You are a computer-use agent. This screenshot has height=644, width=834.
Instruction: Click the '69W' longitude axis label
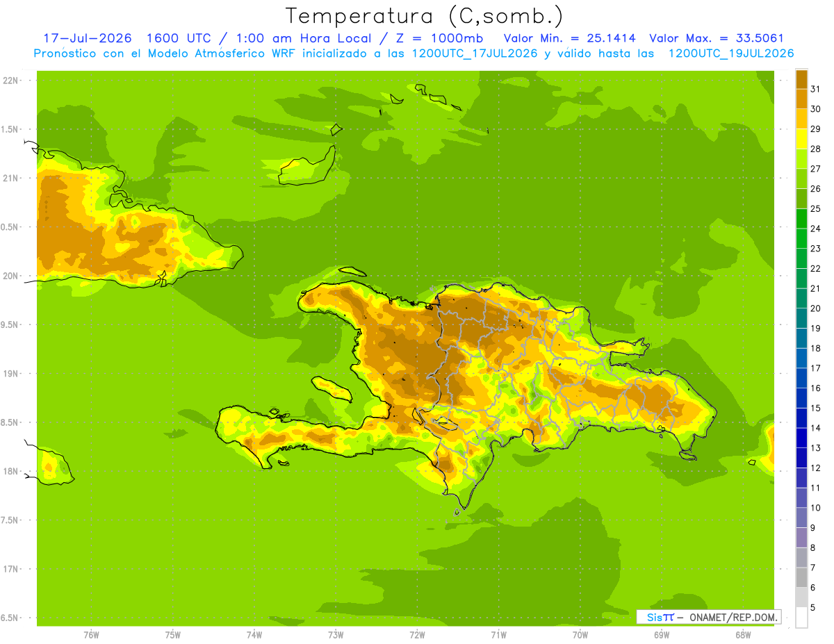pos(662,635)
